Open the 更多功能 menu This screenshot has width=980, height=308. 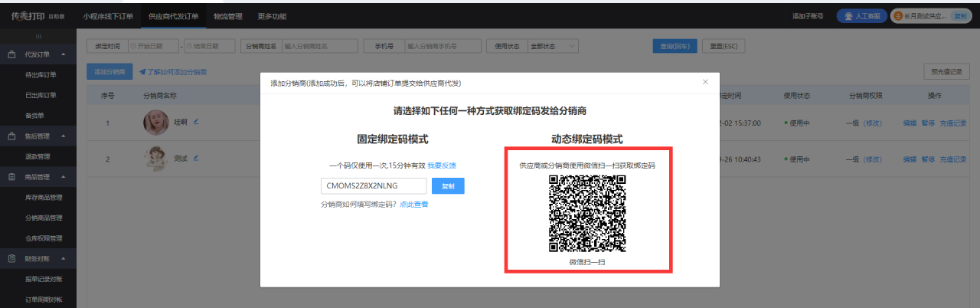[272, 15]
